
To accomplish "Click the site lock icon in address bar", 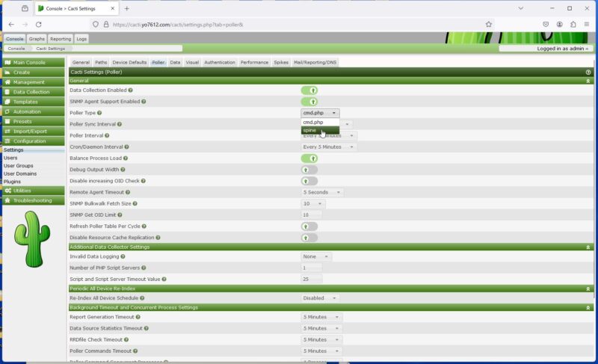I will pos(106,25).
